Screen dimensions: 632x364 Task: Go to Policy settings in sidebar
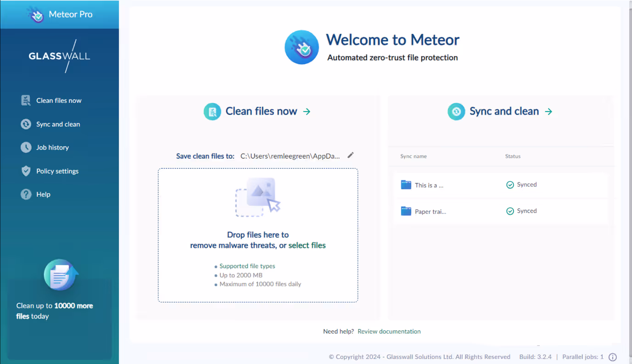pyautogui.click(x=57, y=171)
